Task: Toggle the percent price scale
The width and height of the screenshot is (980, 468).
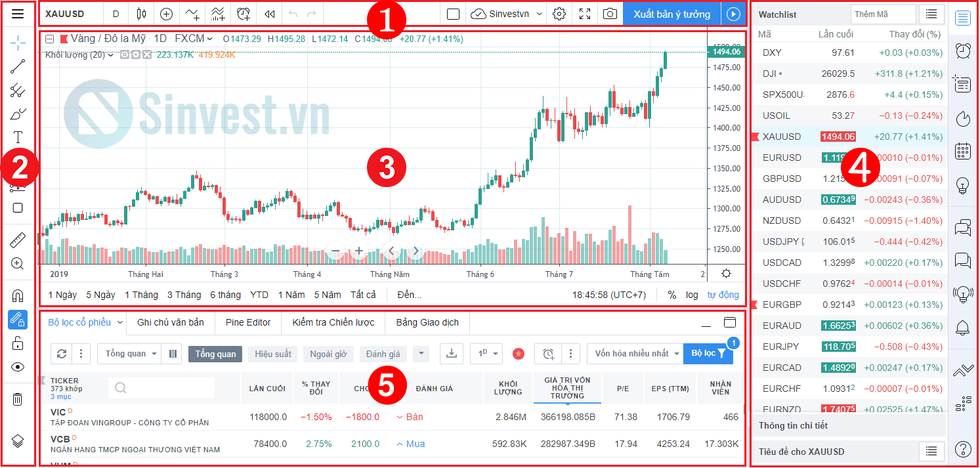Action: [672, 295]
